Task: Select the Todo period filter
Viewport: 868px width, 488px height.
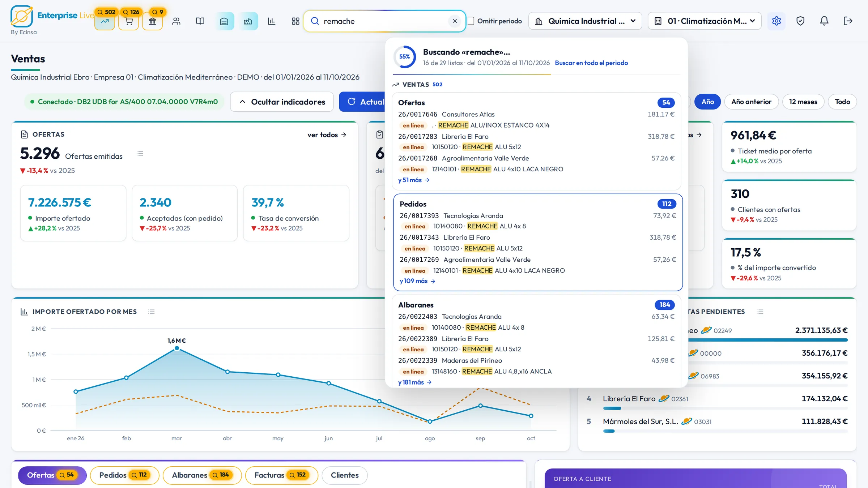Action: [x=842, y=102]
